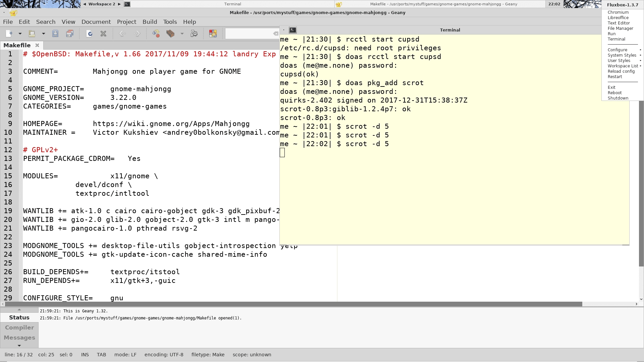
Task: Open the Tools menu
Action: (x=170, y=22)
